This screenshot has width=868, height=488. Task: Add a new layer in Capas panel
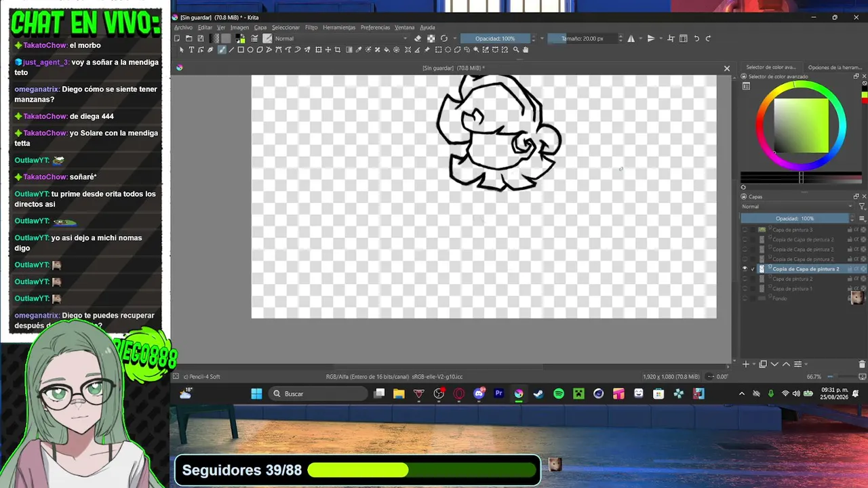coord(745,364)
